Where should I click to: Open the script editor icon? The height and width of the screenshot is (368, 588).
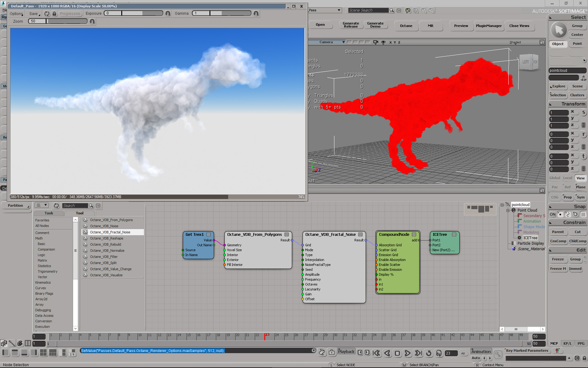[x=322, y=352]
